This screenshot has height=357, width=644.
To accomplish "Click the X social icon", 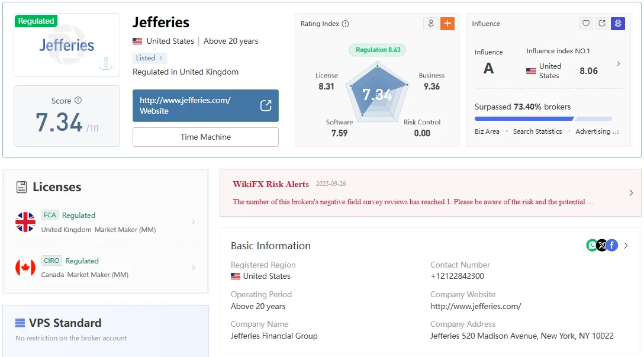I will (602, 245).
